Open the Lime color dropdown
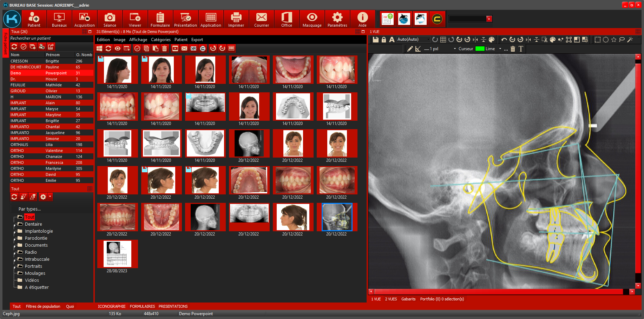The image size is (644, 319). [x=500, y=49]
